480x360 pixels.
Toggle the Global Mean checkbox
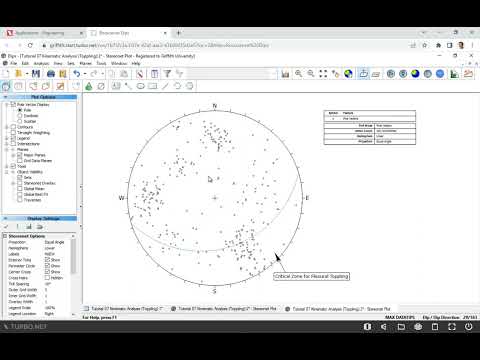coord(20,189)
